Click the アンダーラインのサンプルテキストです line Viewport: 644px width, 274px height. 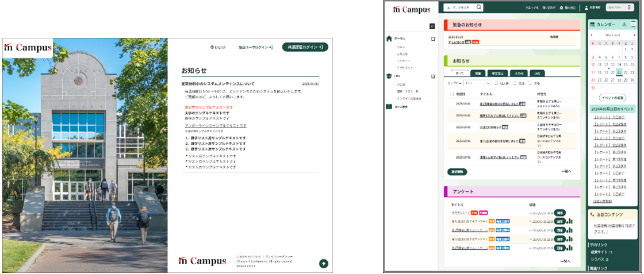click(216, 125)
